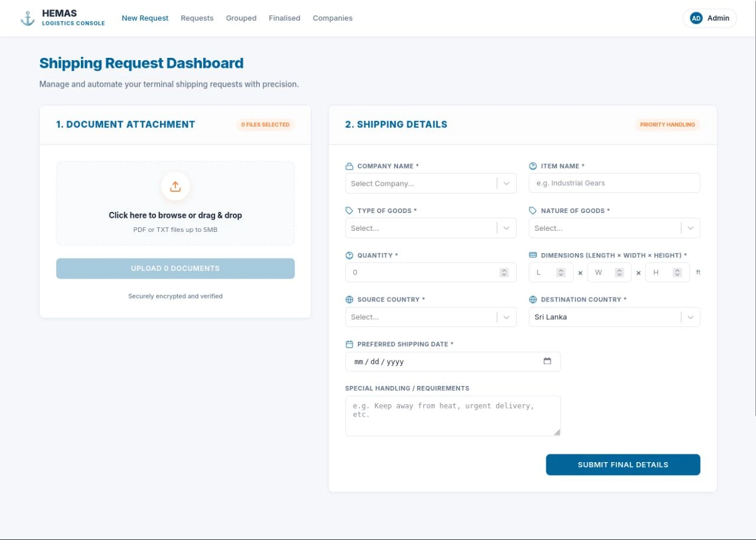This screenshot has height=540, width=756.
Task: Go to the New Request tab
Action: click(145, 18)
